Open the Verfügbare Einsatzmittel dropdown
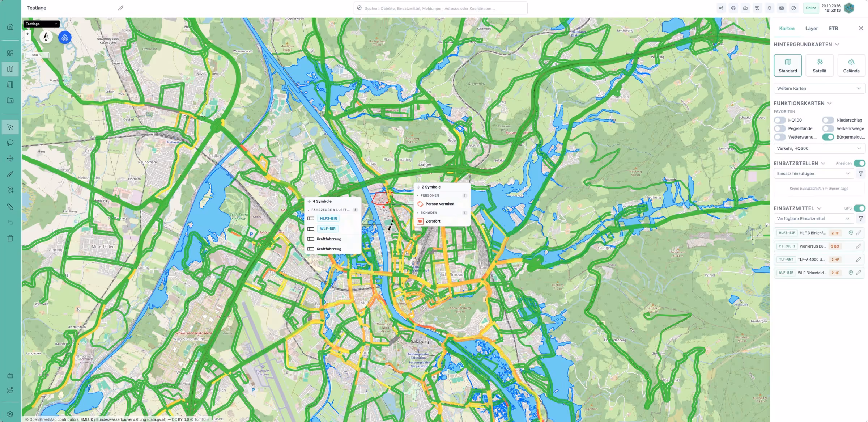The image size is (868, 422). point(814,219)
